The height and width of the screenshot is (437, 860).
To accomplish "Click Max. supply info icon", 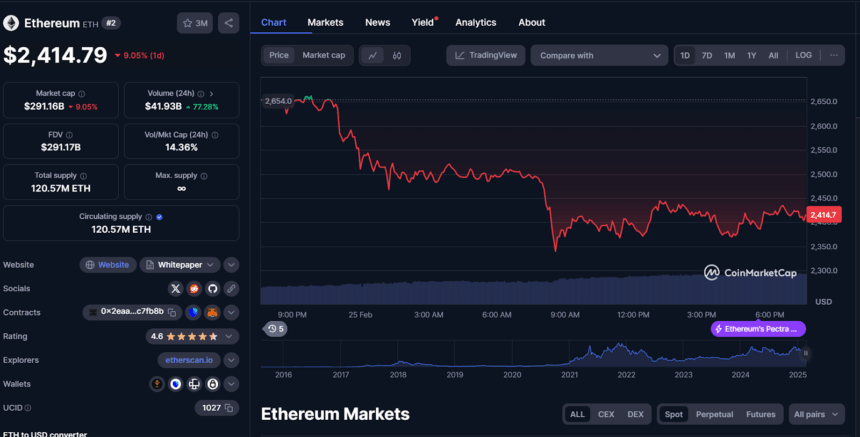I will click(204, 176).
